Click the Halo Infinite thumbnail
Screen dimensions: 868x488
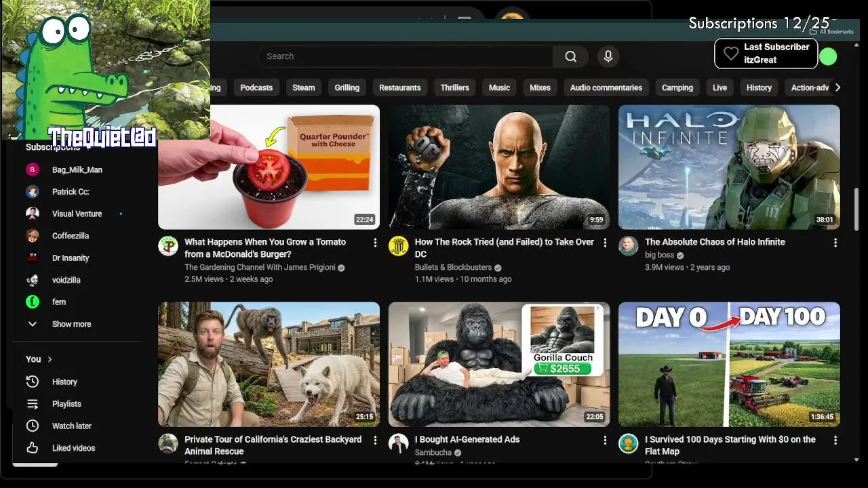[x=729, y=167]
